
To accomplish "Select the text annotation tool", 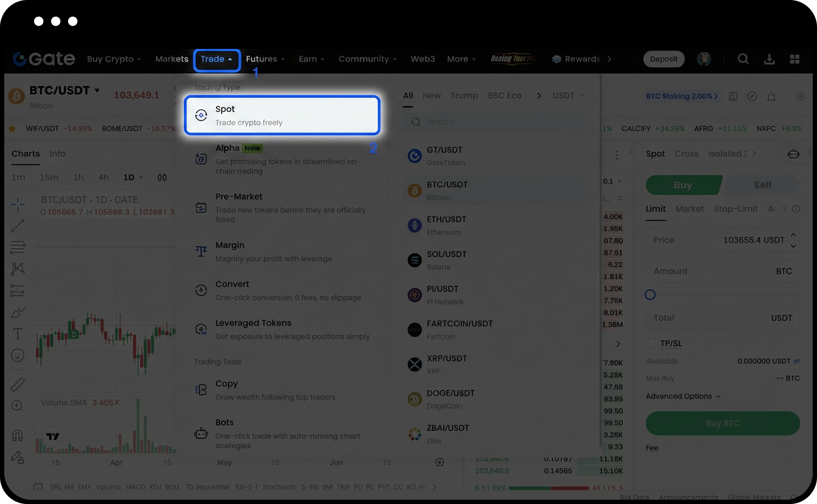I will pyautogui.click(x=17, y=334).
